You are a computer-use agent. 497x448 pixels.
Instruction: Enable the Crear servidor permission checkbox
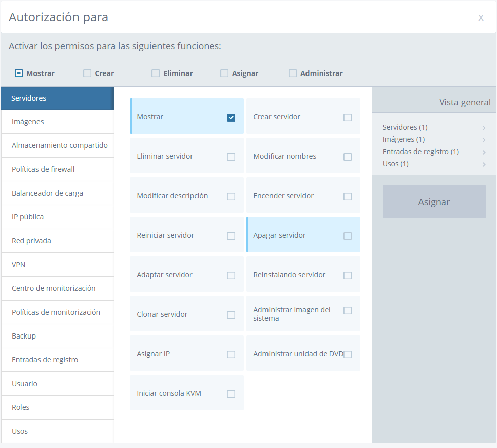pos(348,117)
